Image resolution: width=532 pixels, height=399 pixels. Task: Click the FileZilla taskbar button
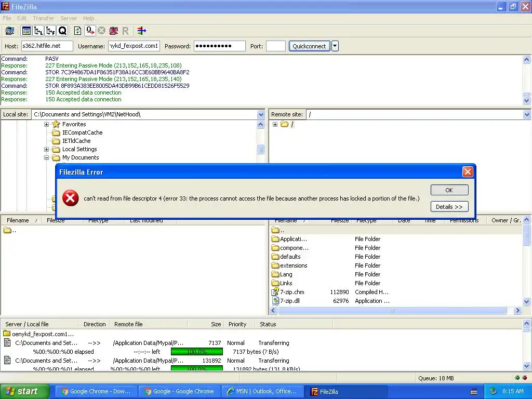(345, 391)
